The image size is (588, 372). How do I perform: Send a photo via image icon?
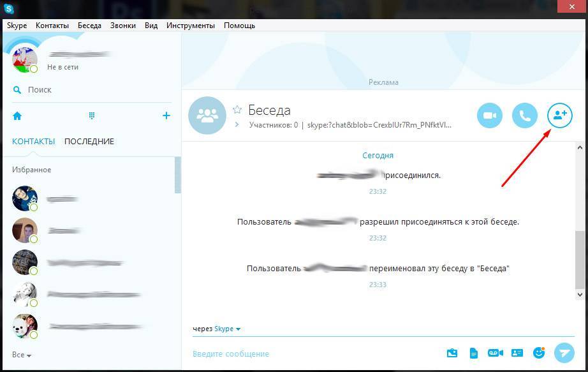(452, 353)
